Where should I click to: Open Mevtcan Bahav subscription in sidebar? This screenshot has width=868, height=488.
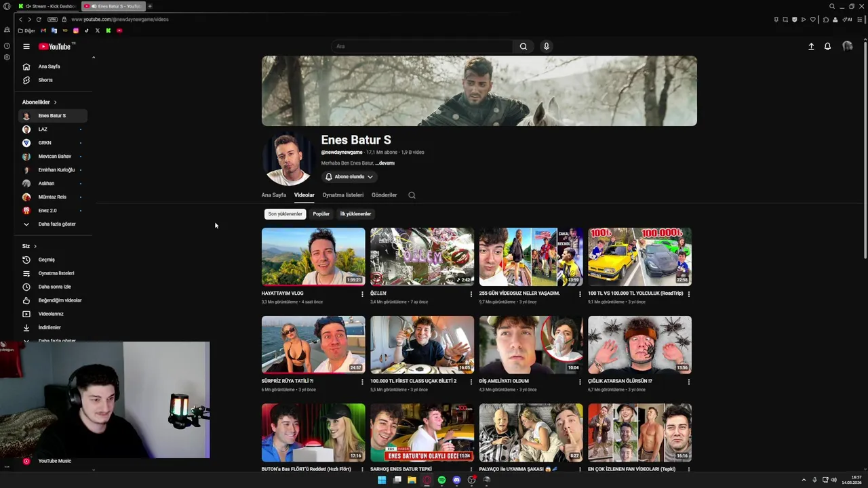(x=54, y=157)
